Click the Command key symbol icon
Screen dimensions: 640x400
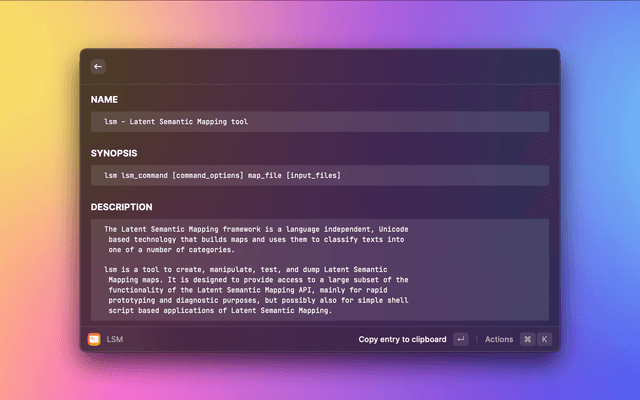coord(527,339)
